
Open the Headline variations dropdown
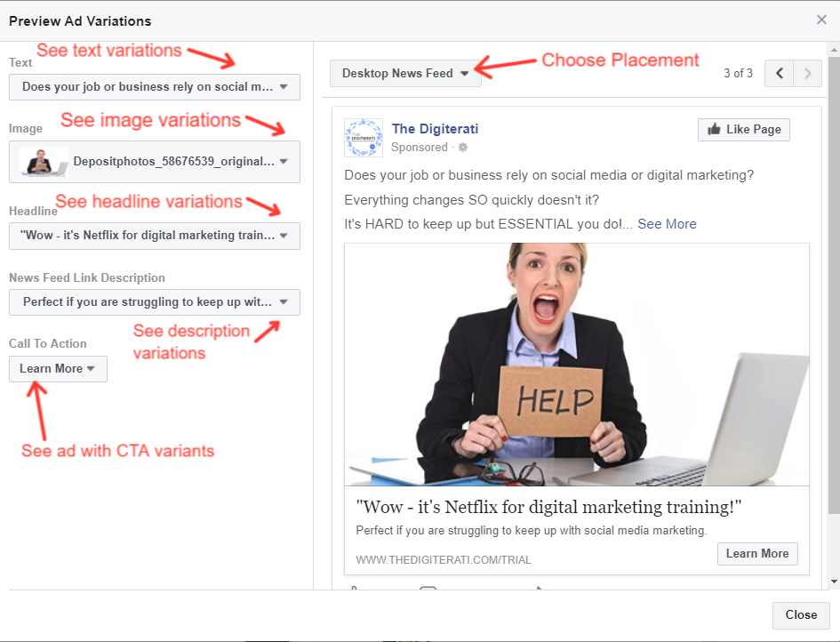click(155, 236)
